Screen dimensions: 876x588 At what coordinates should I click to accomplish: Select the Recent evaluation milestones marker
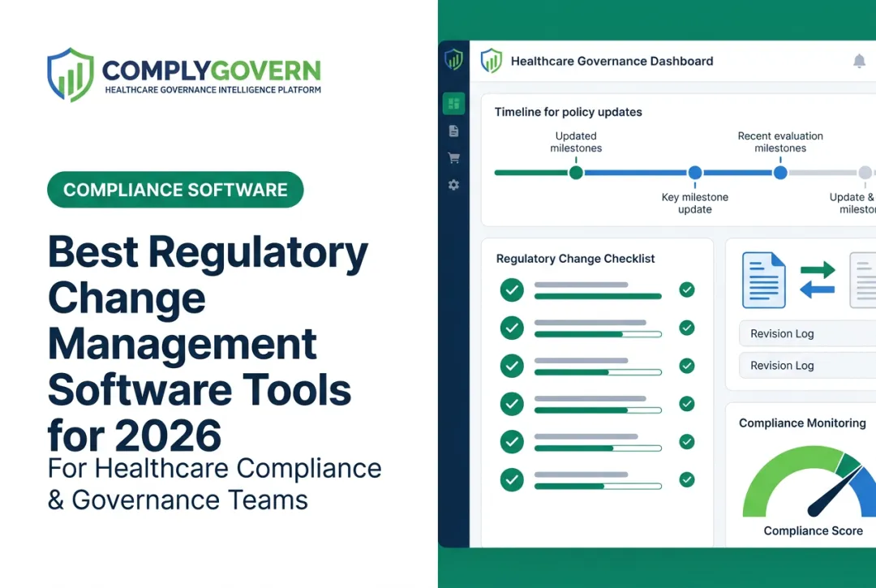coord(780,173)
